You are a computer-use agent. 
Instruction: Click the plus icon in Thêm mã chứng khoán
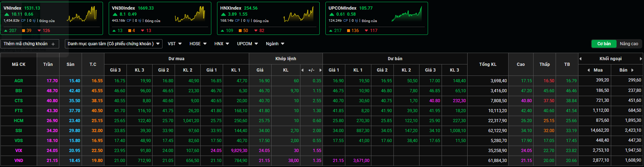[x=53, y=44]
